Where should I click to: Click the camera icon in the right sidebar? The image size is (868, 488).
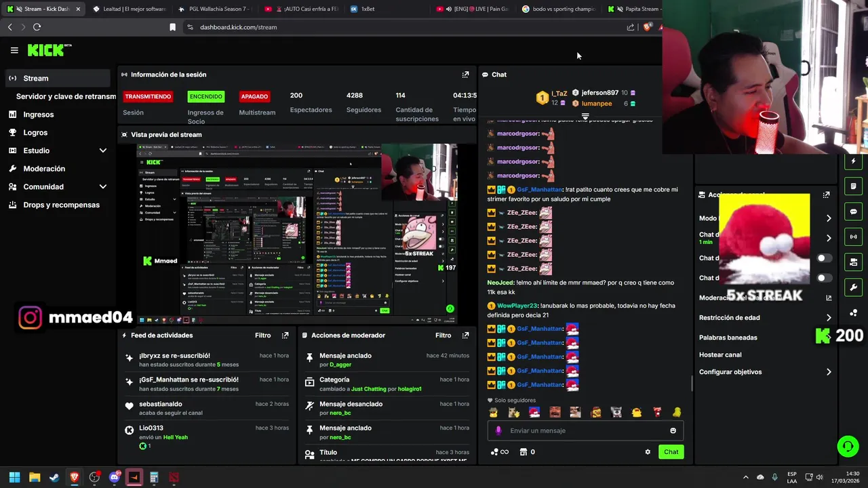853,262
